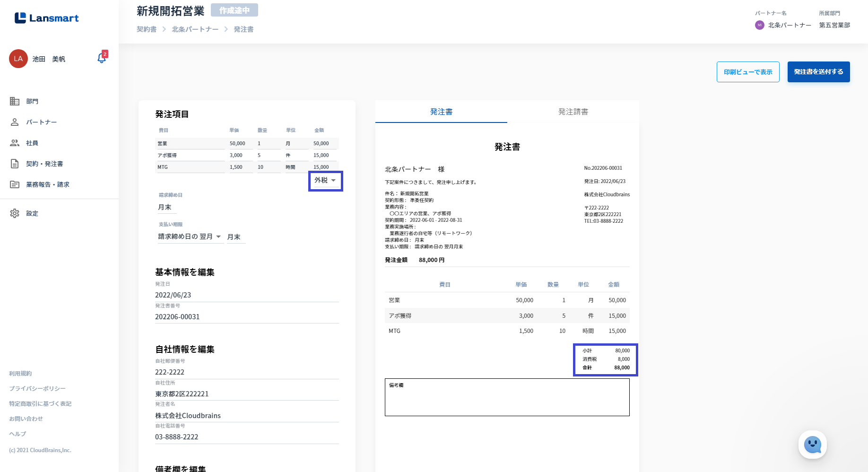Click 消費税 8,000 line in preview

[606, 359]
